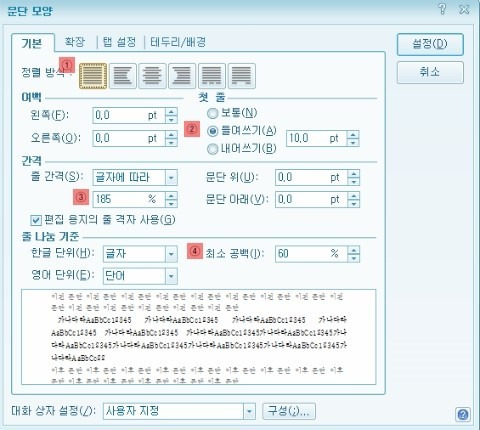
Task: Click the 취소 button
Action: 430,72
